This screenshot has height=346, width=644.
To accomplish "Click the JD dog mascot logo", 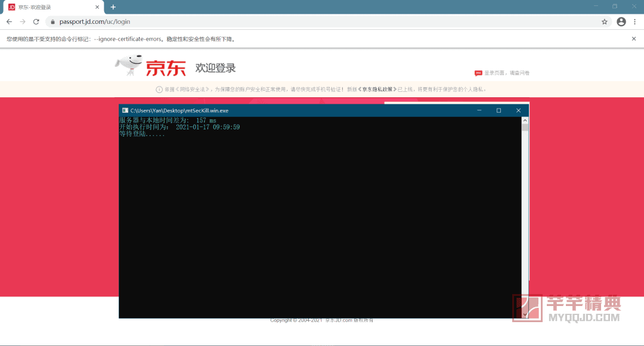I will click(129, 66).
